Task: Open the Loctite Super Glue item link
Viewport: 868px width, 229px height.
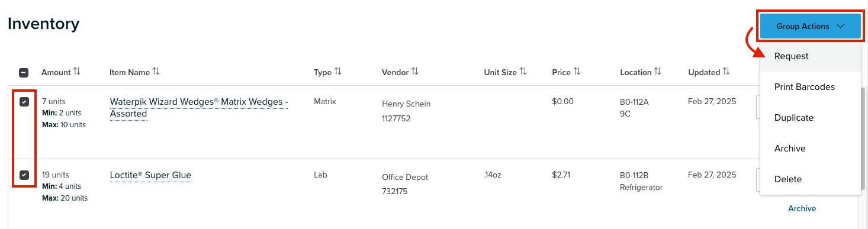Action: (150, 175)
